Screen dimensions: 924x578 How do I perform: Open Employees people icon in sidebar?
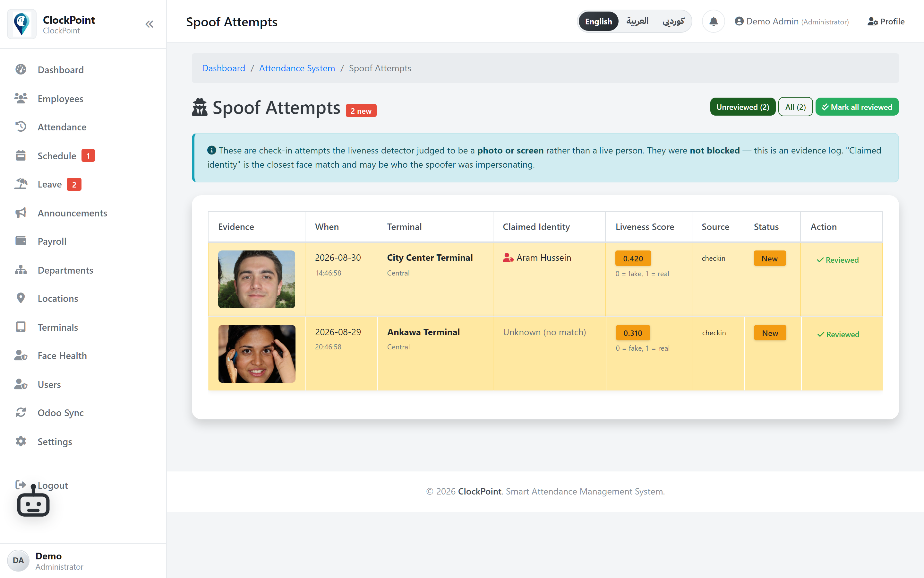point(21,98)
